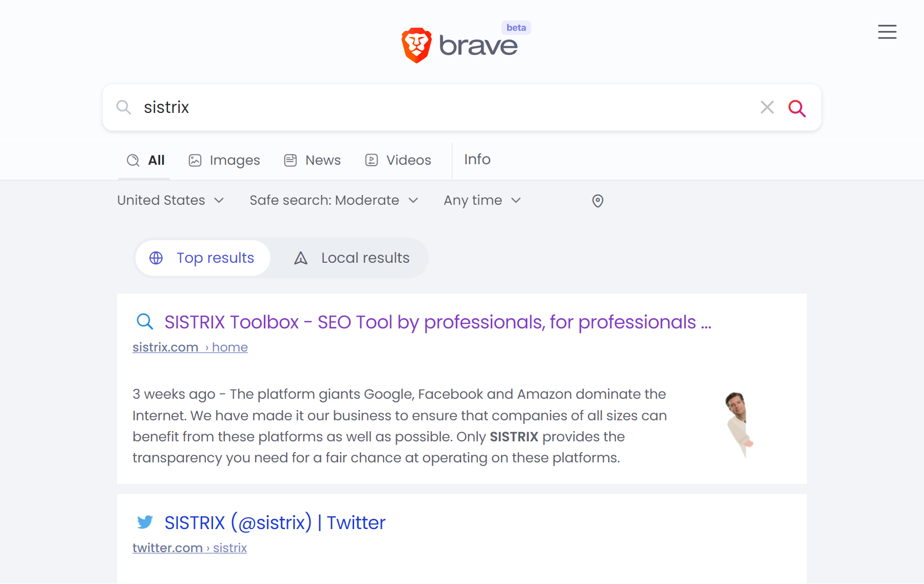Switch to Local results

pos(352,258)
